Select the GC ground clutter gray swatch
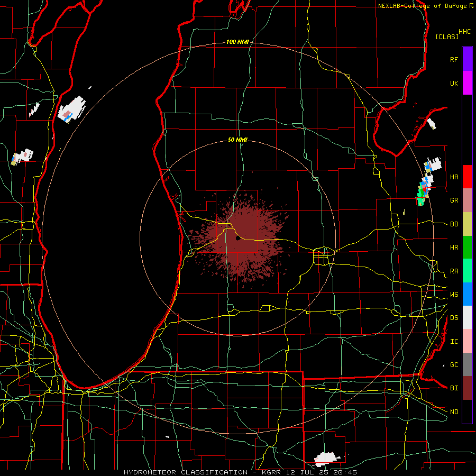 coord(467,364)
